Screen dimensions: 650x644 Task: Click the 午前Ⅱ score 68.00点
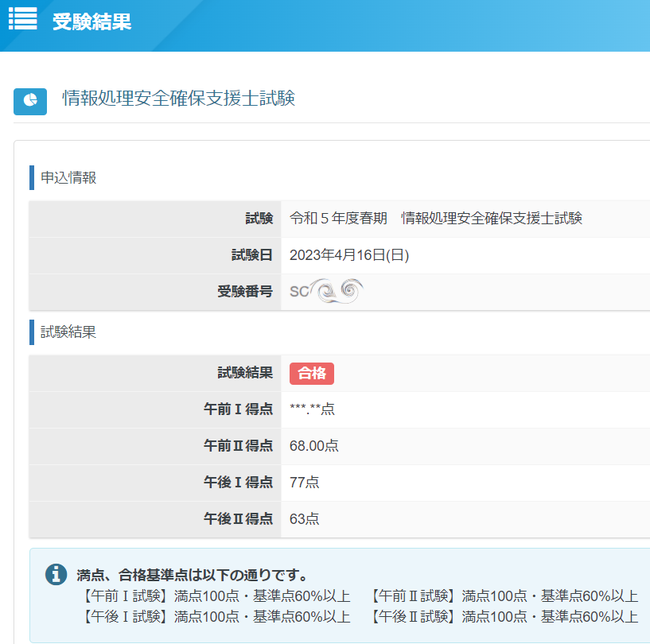pyautogui.click(x=313, y=445)
